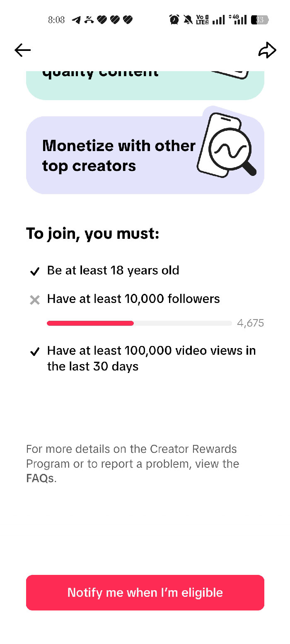Viewport: 290px width, 644px height.
Task: Tap the To join, you must heading
Action: point(92,234)
